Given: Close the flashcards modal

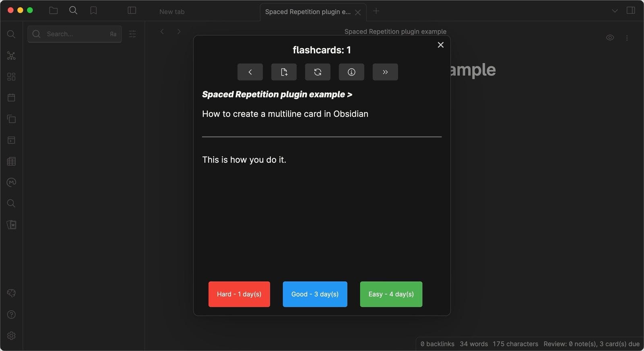Looking at the screenshot, I should pyautogui.click(x=441, y=45).
